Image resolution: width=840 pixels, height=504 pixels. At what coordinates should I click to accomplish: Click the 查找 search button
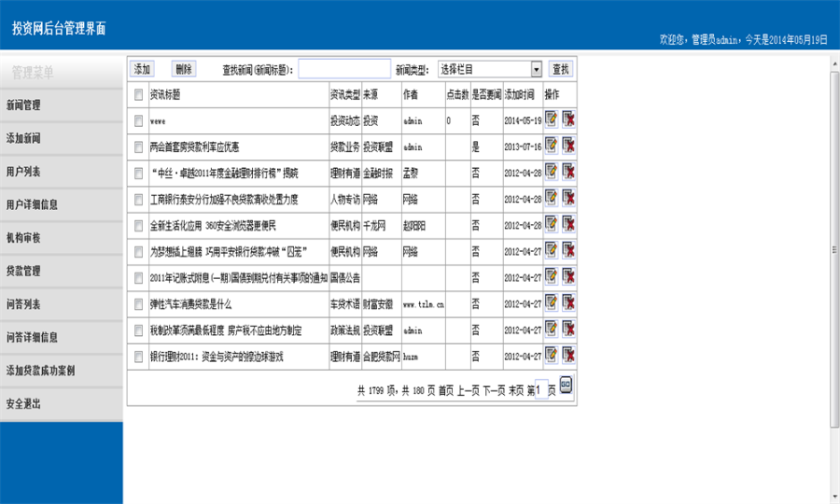(x=560, y=69)
